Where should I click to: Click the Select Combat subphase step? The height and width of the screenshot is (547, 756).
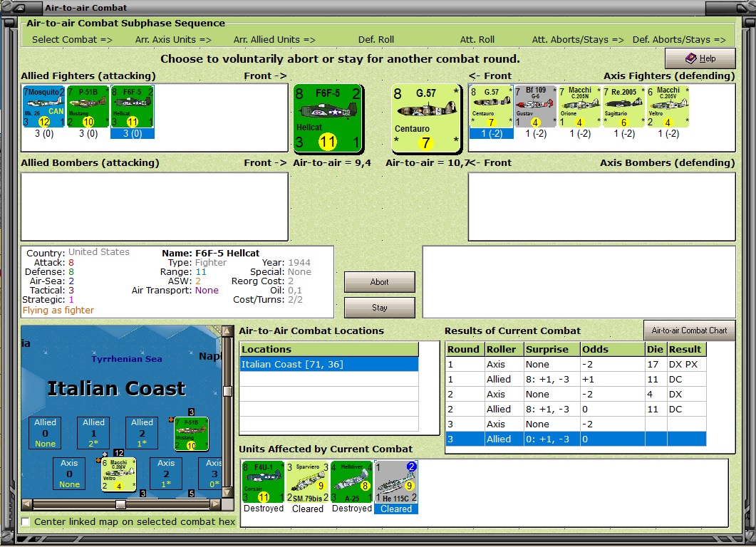72,39
